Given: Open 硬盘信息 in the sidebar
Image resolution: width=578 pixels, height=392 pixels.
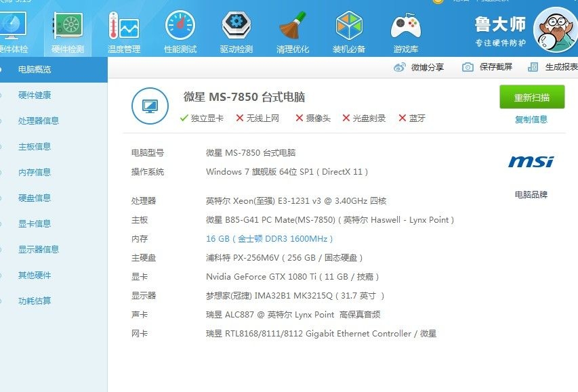Looking at the screenshot, I should (35, 198).
